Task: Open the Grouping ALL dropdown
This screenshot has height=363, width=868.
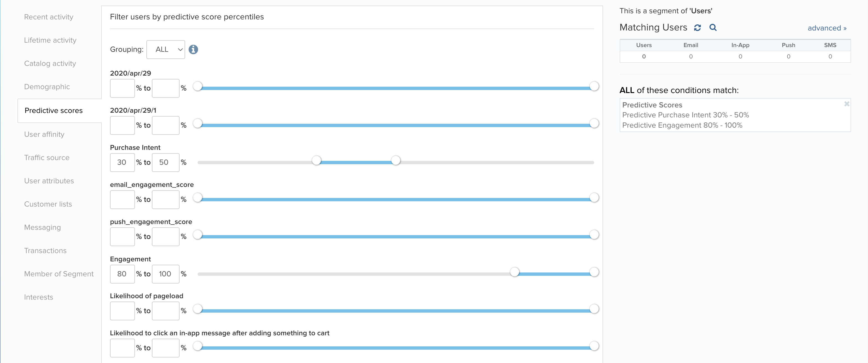Action: click(x=165, y=50)
